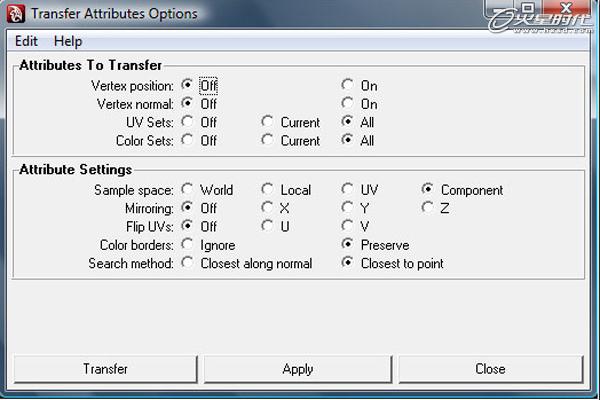
Task: Set UV Sets to Current
Action: (268, 122)
